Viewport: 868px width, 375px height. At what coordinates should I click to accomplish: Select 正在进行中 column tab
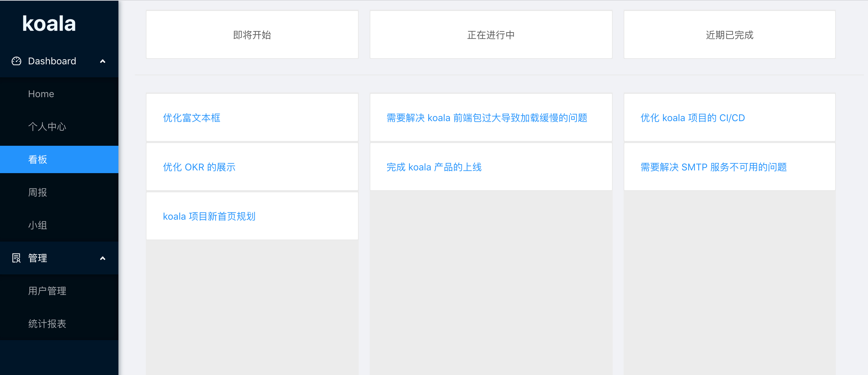(x=490, y=35)
